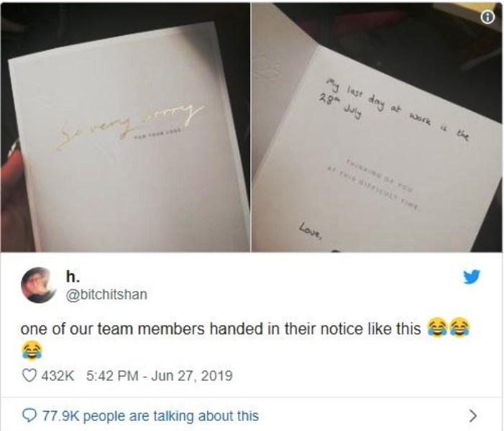The width and height of the screenshot is (504, 431).
Task: Click the 'Love,' signature on card
Action: click(x=310, y=230)
